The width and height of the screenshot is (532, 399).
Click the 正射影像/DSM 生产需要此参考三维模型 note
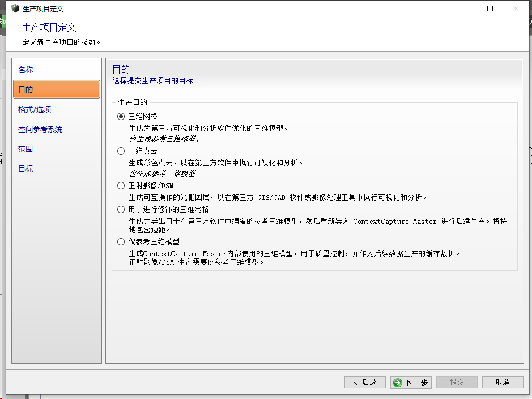tap(196, 262)
